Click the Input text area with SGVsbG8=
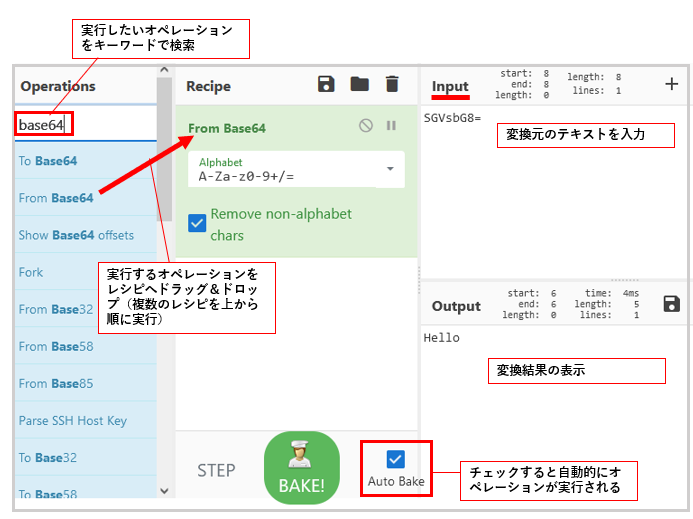This screenshot has width=693, height=519. [554, 192]
